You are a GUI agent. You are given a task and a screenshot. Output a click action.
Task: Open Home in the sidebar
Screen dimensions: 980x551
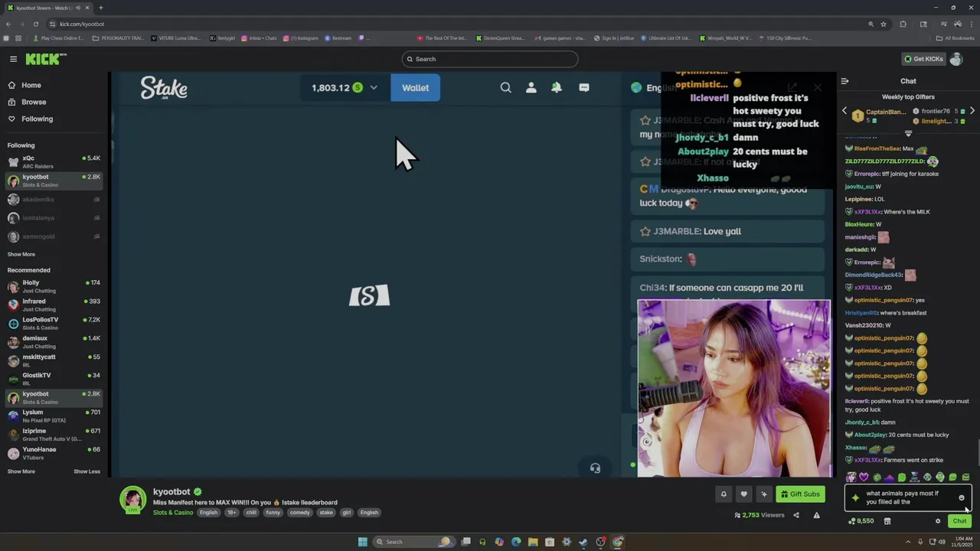tap(31, 85)
